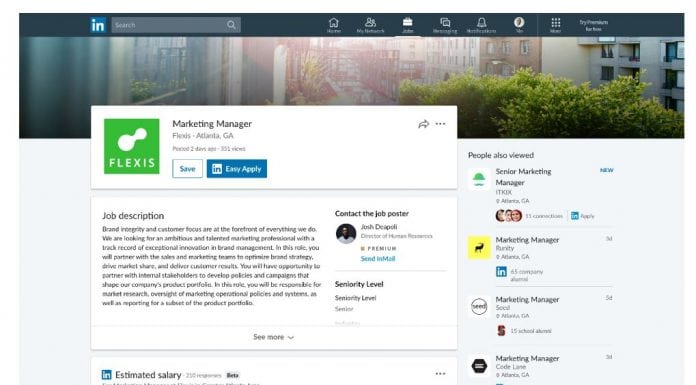
Task: Click the Save job button
Action: (x=187, y=169)
